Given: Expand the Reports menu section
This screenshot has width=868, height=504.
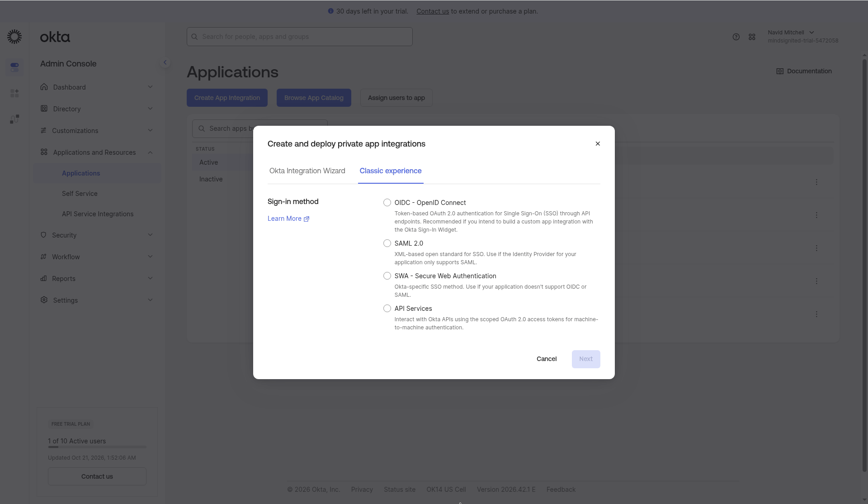Looking at the screenshot, I should (x=97, y=278).
